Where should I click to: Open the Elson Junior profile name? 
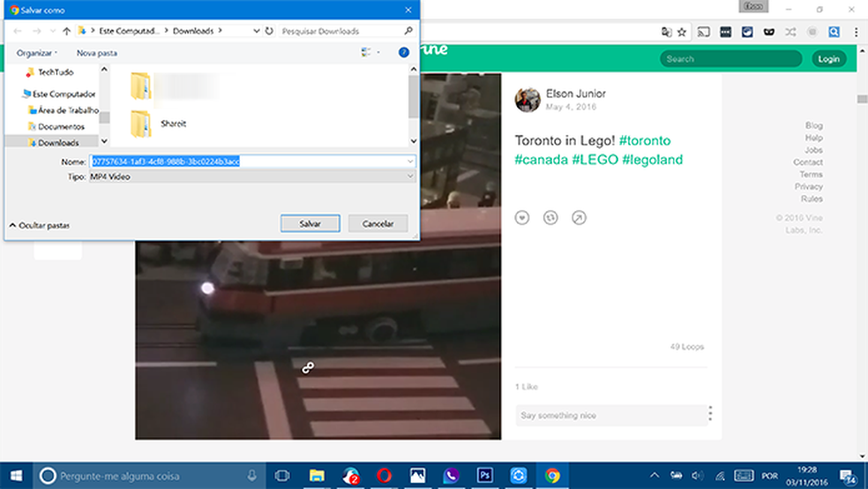click(576, 94)
